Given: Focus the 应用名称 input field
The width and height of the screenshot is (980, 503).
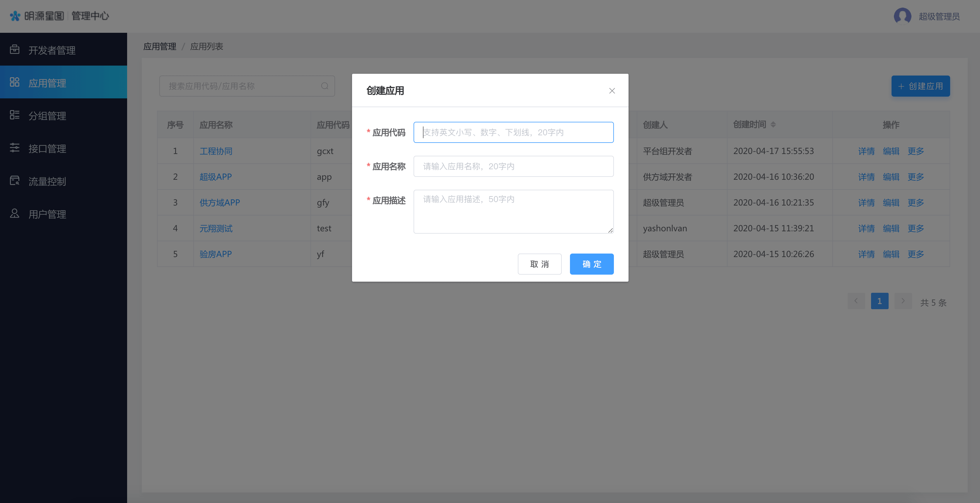Looking at the screenshot, I should pyautogui.click(x=513, y=166).
